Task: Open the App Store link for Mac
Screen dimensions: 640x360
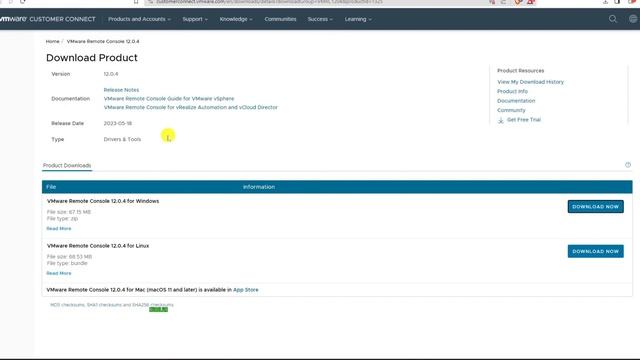Action: coord(246,290)
